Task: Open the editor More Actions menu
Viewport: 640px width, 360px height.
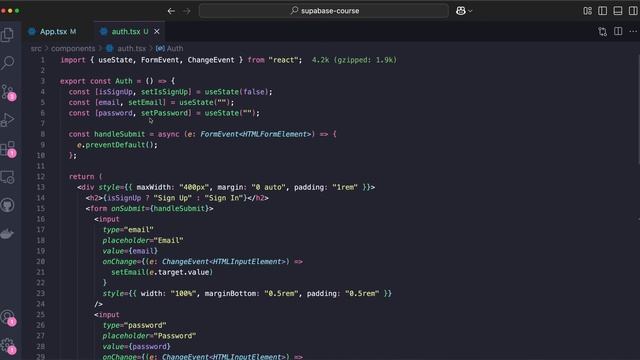Action: (x=633, y=31)
